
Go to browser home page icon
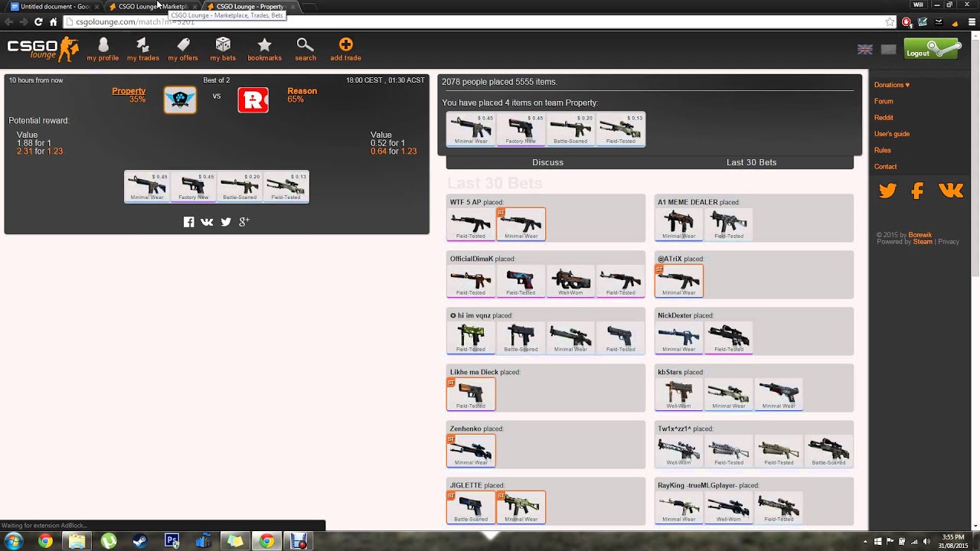click(x=53, y=22)
